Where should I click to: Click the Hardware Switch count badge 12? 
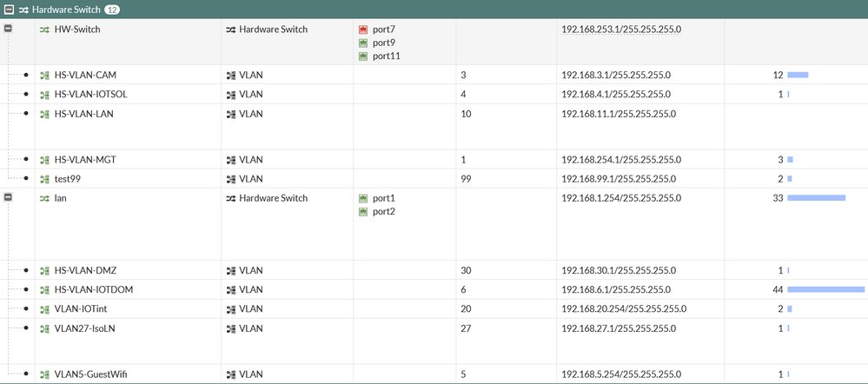coord(112,10)
